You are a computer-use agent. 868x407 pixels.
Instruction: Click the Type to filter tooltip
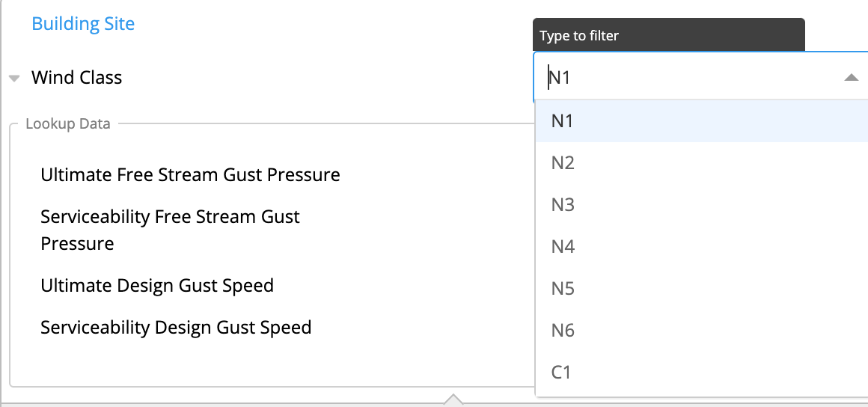tap(669, 35)
